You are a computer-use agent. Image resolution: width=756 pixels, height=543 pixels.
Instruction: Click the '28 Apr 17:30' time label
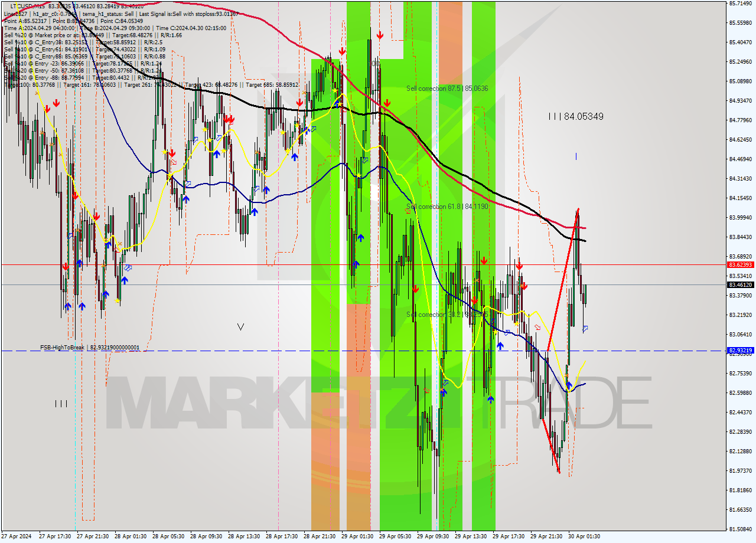click(x=282, y=537)
